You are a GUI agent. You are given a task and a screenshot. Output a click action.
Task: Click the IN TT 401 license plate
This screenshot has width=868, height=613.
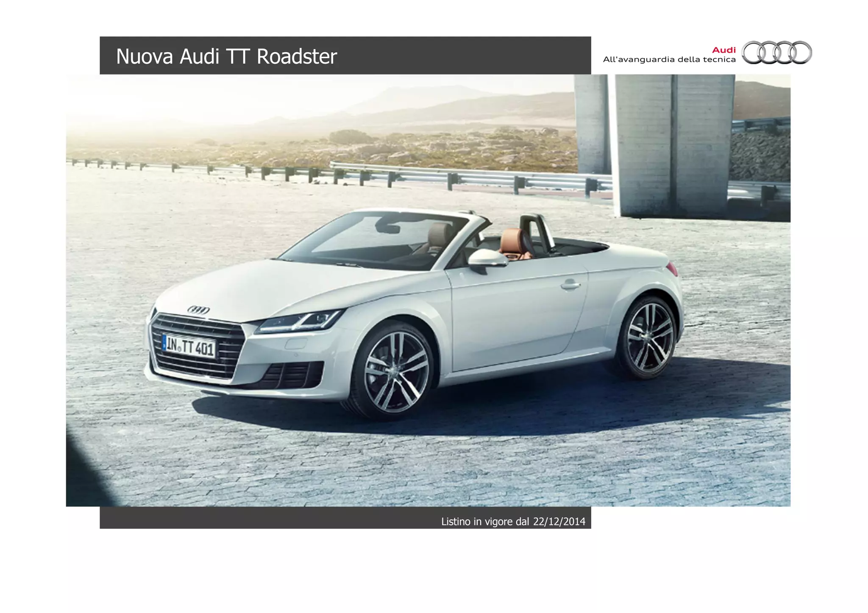click(x=189, y=347)
